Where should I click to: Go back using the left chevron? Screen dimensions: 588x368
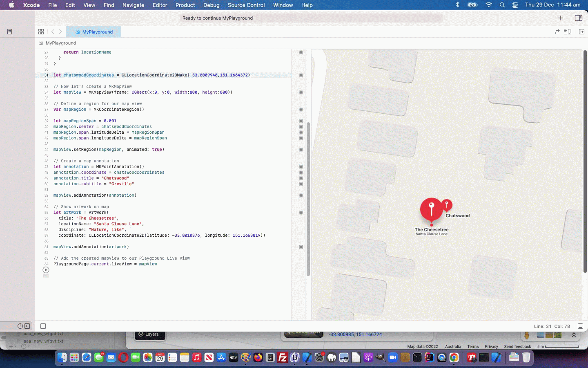pos(53,32)
